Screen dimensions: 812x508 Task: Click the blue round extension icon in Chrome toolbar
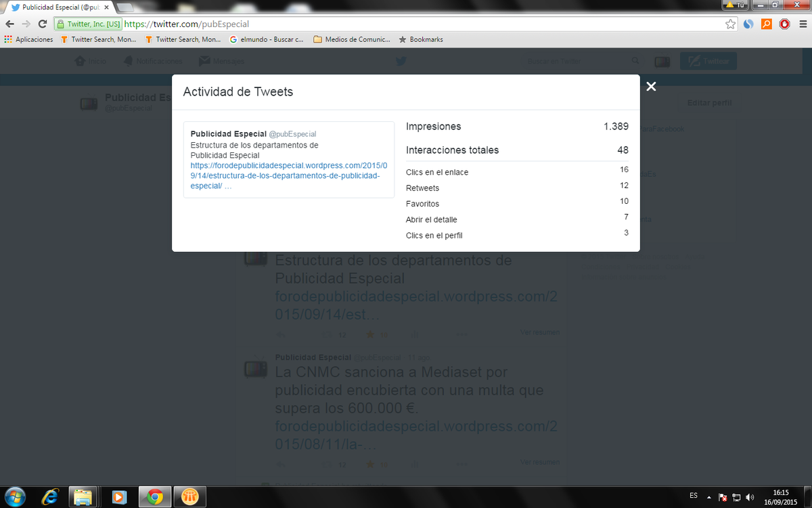click(x=748, y=24)
